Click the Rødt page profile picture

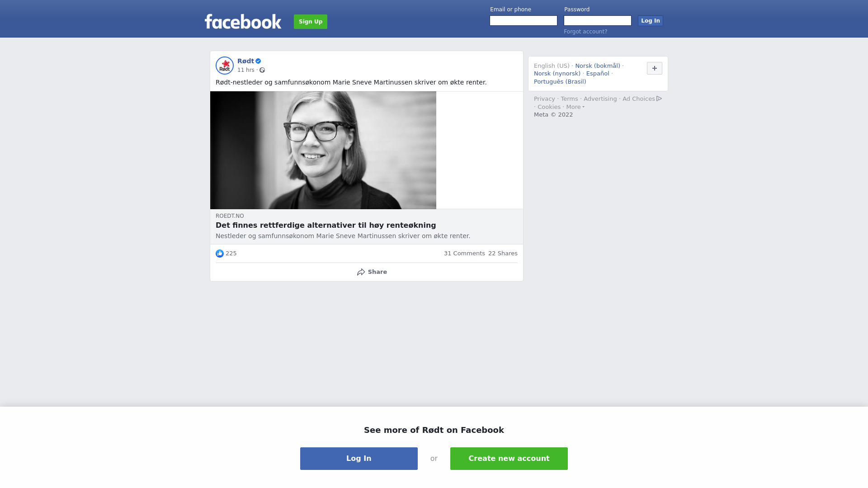click(x=225, y=66)
